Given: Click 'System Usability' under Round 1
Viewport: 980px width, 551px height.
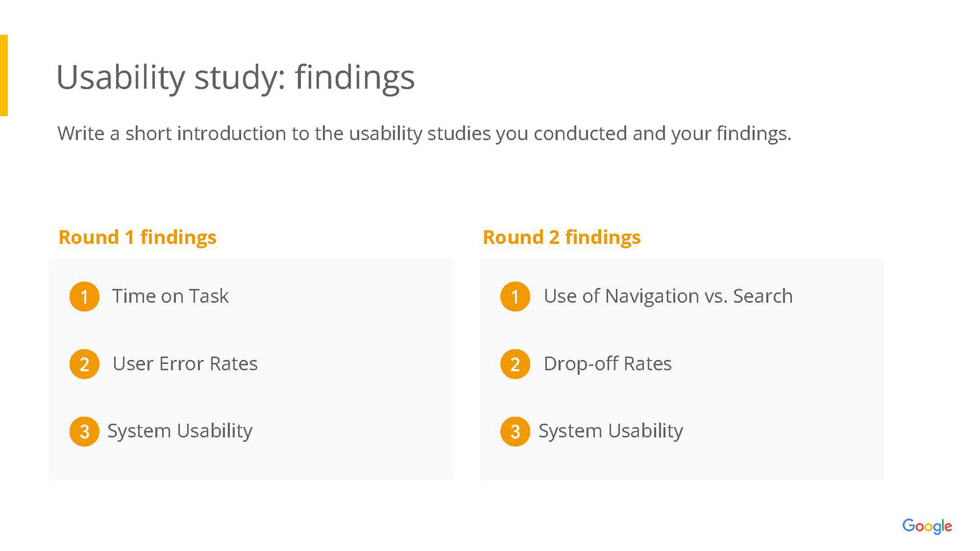Looking at the screenshot, I should pyautogui.click(x=180, y=431).
